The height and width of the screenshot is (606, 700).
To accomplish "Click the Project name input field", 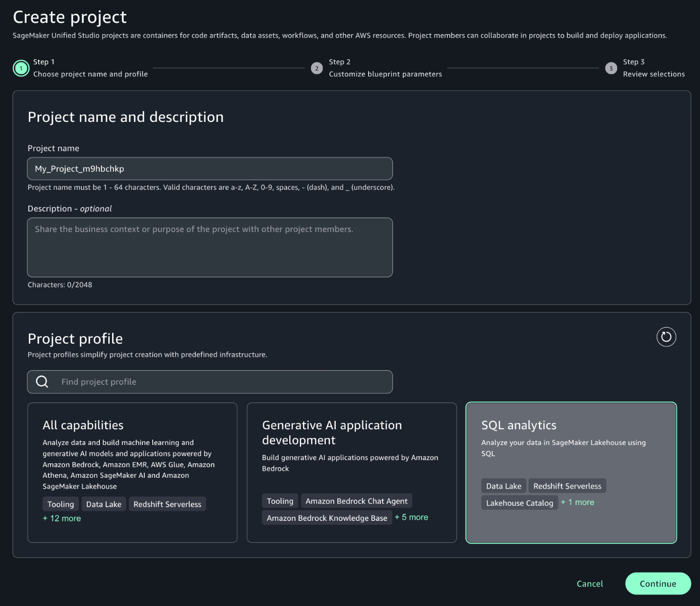I will pyautogui.click(x=210, y=169).
